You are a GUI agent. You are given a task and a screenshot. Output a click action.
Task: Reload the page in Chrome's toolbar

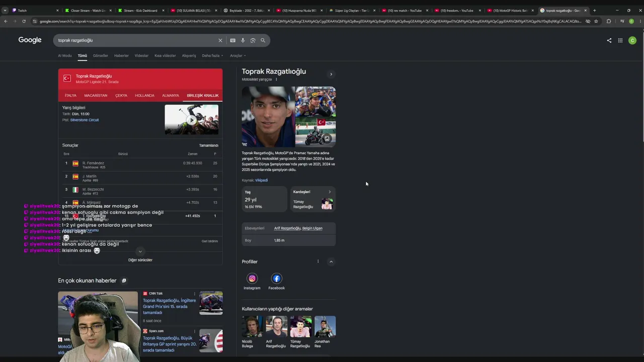click(24, 21)
